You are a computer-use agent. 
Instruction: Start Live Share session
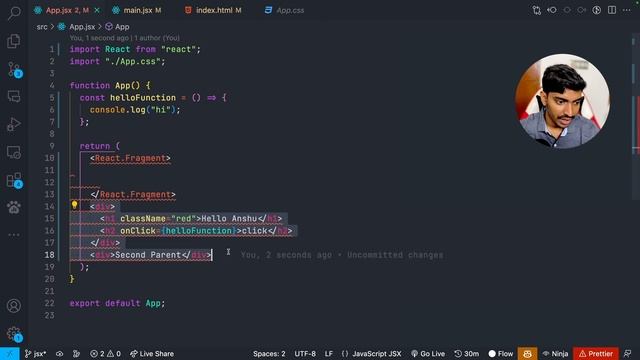pos(152,353)
